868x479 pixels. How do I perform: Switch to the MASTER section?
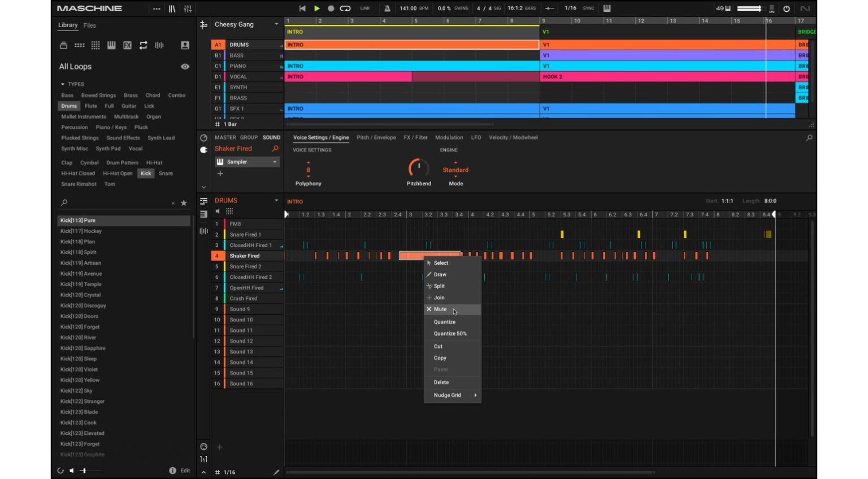[225, 137]
